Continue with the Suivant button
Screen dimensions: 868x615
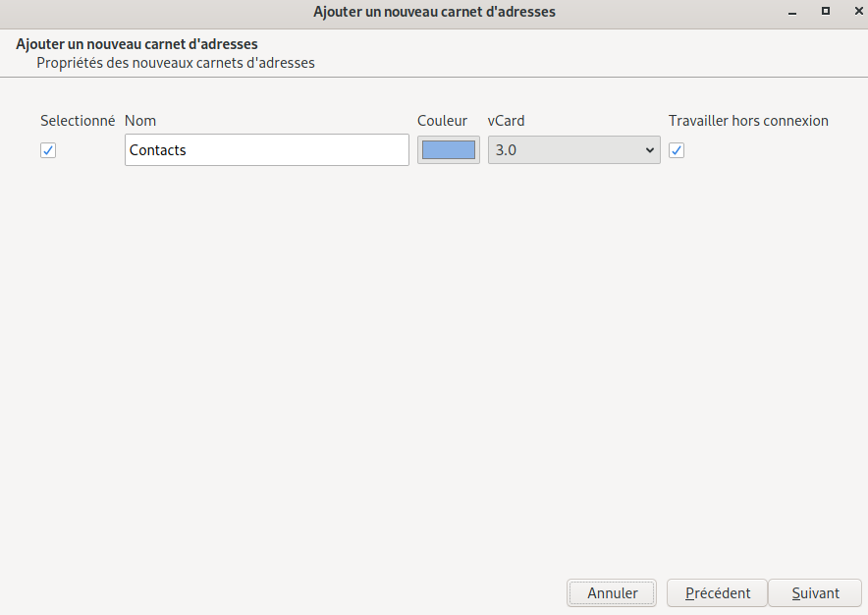[815, 593]
